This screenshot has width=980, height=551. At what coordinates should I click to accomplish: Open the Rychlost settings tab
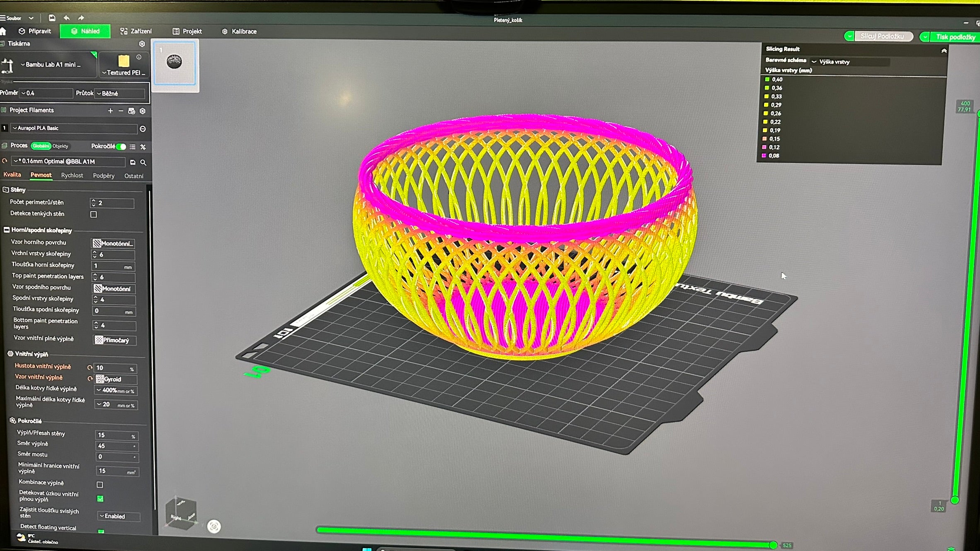point(72,176)
